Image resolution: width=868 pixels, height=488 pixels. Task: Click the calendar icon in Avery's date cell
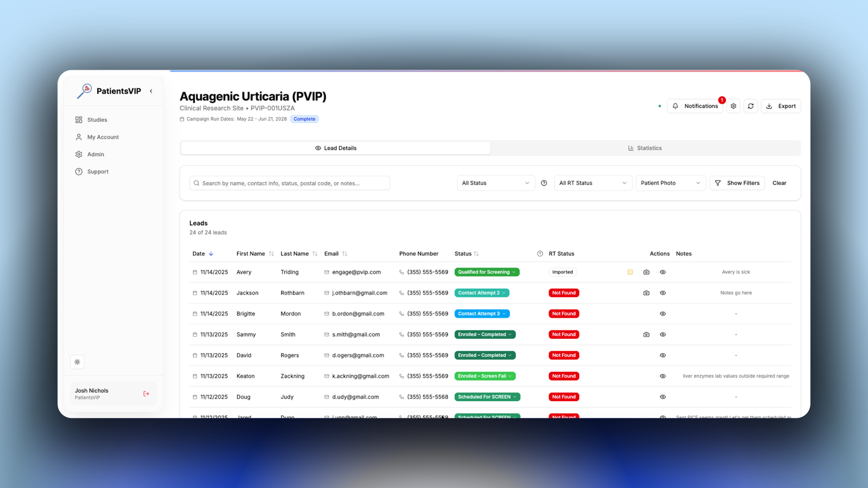(x=195, y=272)
